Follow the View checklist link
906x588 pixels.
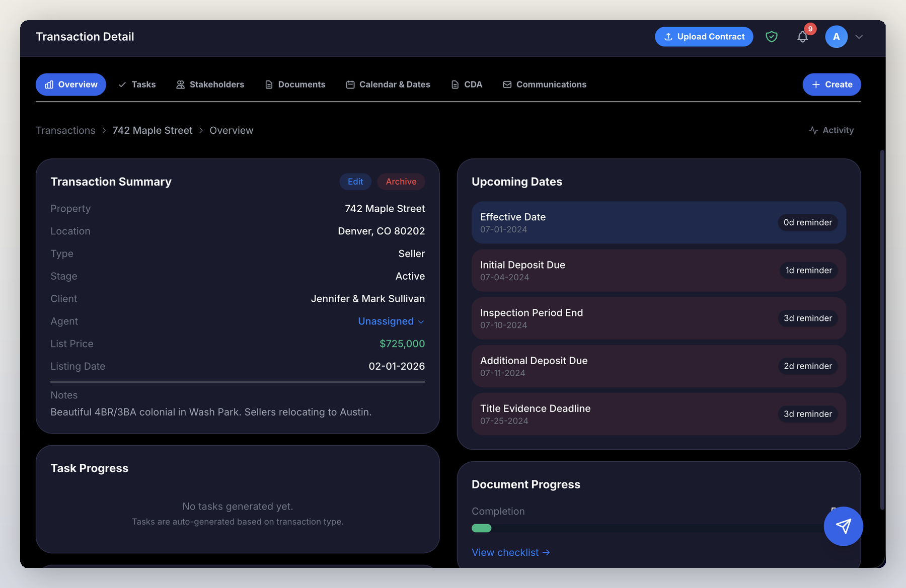pyautogui.click(x=510, y=552)
